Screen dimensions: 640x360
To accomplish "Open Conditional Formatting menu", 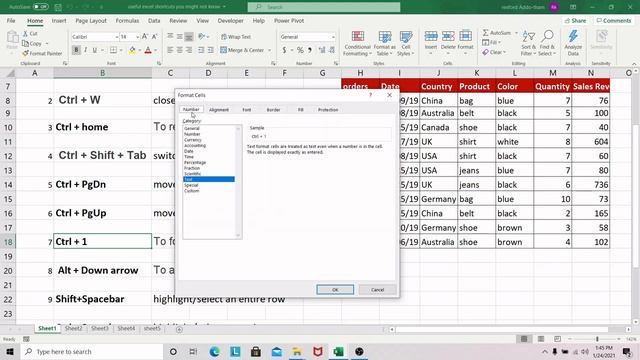I will pos(358,43).
